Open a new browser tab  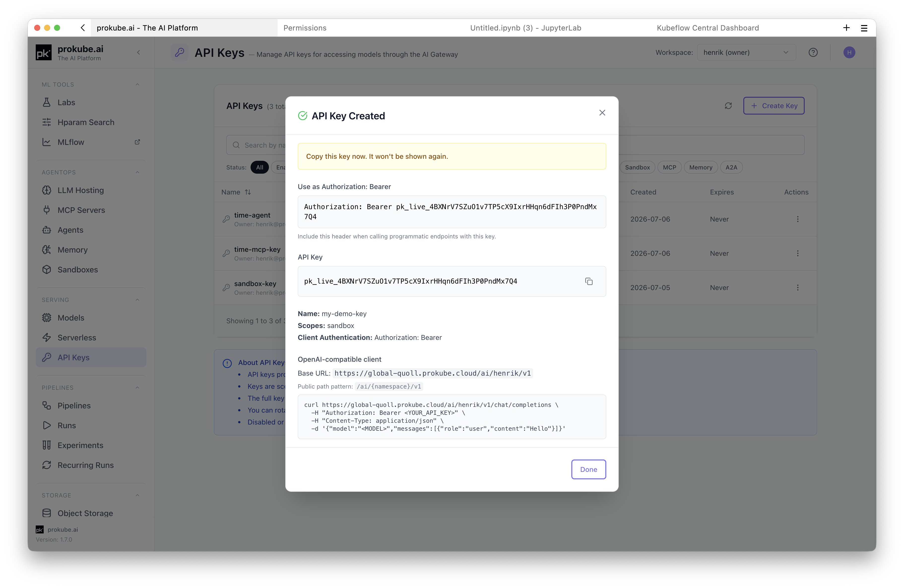pyautogui.click(x=846, y=28)
